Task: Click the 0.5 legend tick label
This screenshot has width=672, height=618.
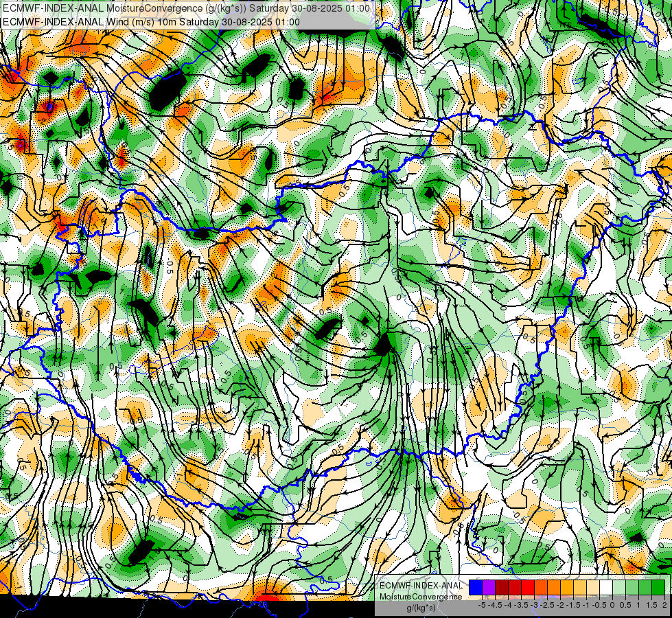Action: coord(625,605)
